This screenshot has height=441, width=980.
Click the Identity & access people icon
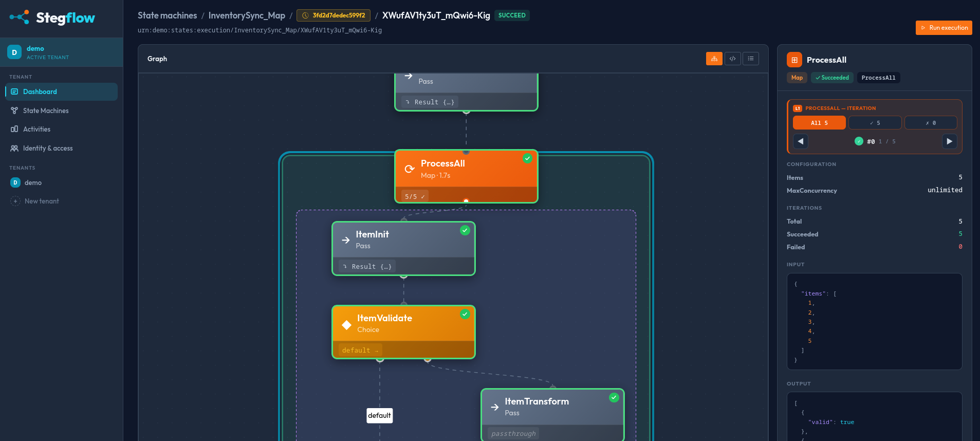click(14, 148)
